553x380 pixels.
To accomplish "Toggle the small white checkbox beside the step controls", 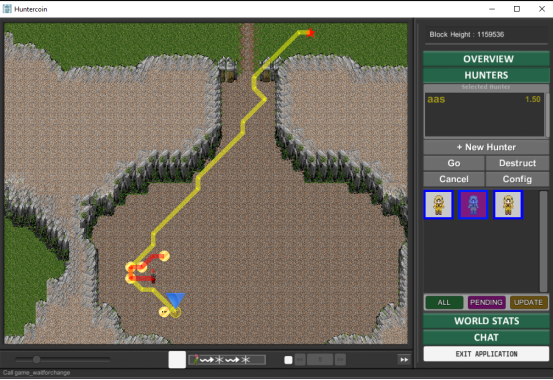I will (x=288, y=360).
